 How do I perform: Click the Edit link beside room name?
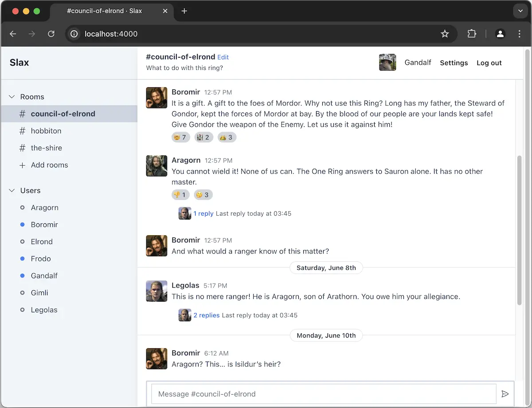click(223, 57)
